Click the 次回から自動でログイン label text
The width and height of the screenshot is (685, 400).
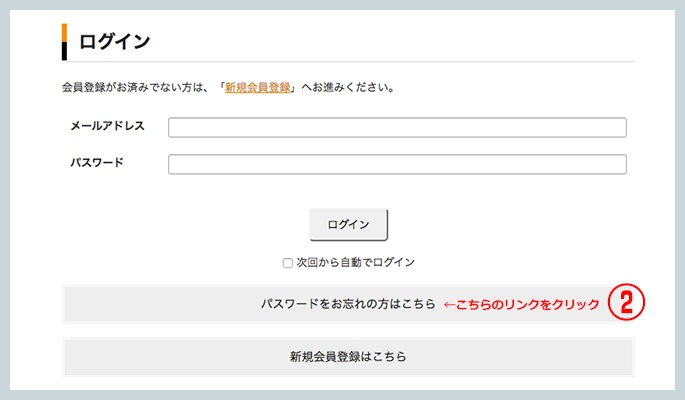pyautogui.click(x=355, y=262)
